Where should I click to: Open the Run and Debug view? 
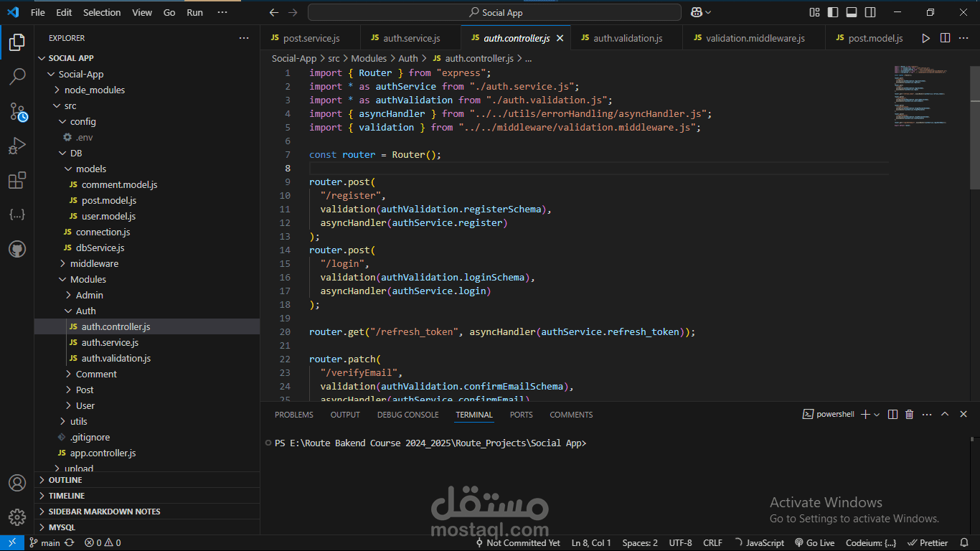17,146
